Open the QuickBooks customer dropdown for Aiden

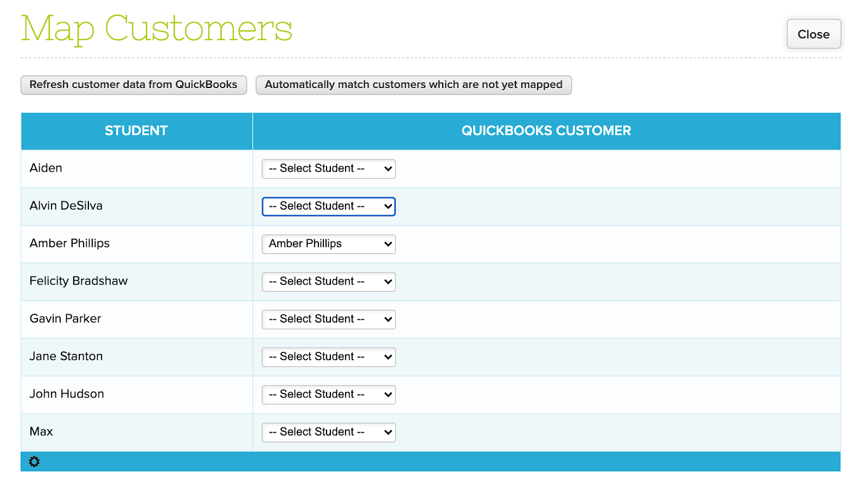[329, 169]
